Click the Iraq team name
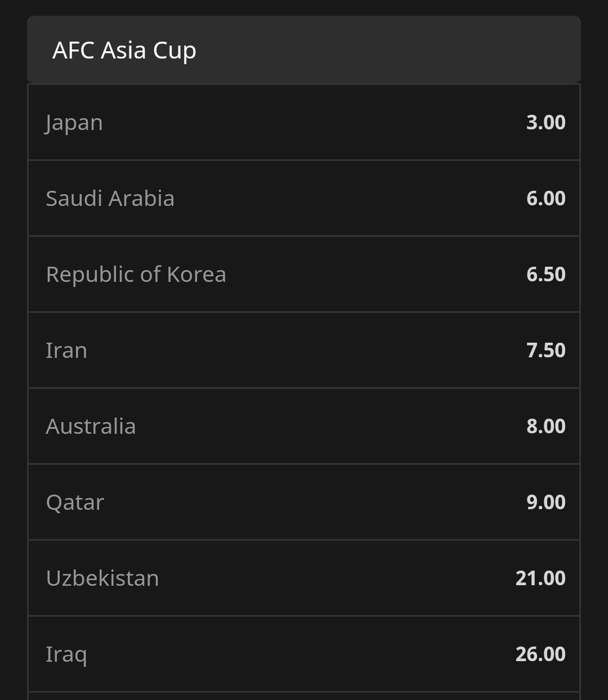608x700 pixels. [x=66, y=654]
